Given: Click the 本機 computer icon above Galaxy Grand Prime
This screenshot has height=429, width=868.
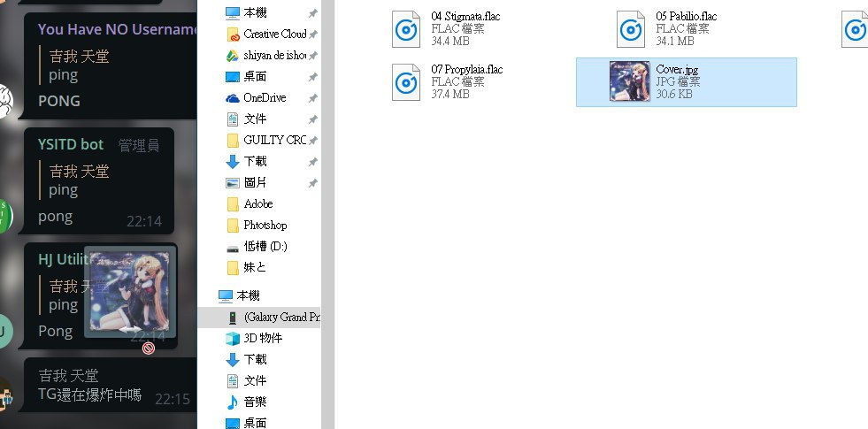Looking at the screenshot, I should tap(226, 296).
